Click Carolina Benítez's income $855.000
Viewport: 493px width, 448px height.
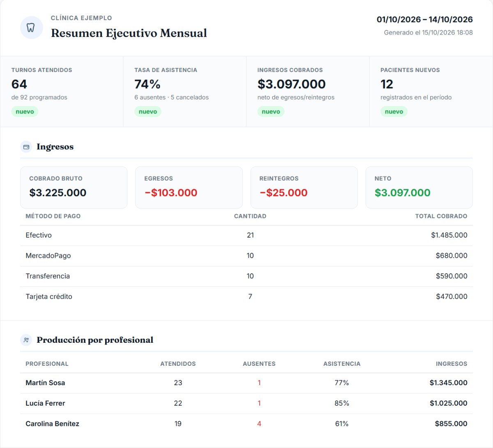click(451, 424)
